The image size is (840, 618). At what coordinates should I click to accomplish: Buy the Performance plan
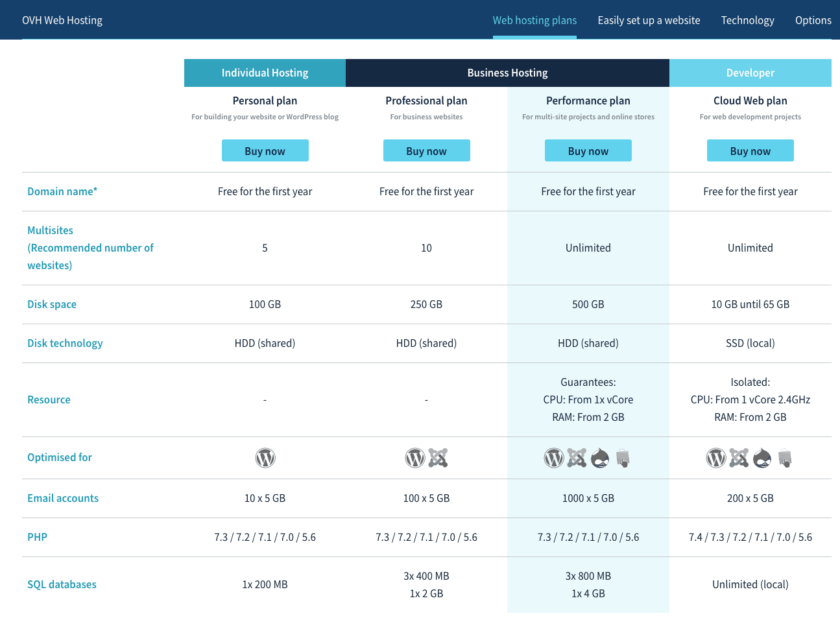(588, 150)
